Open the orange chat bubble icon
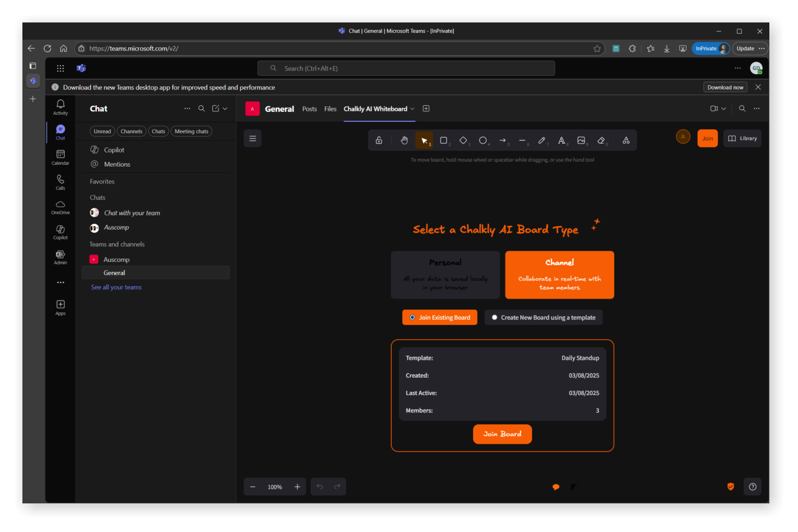 click(556, 487)
